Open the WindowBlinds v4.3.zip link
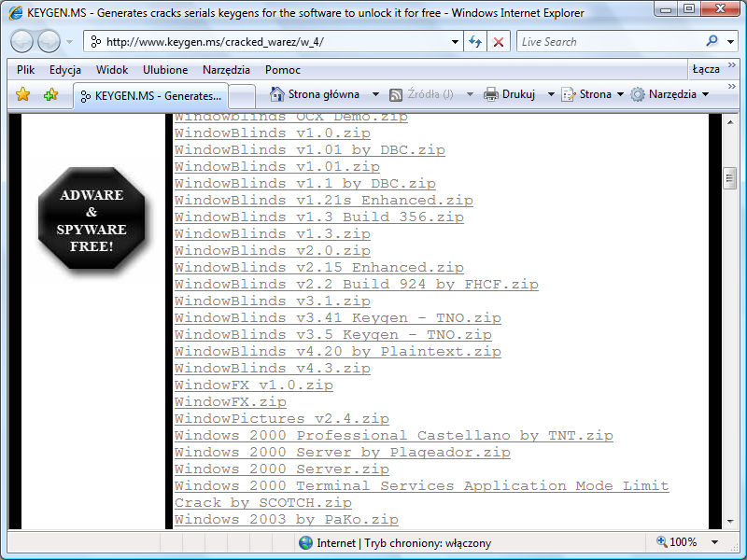 pyautogui.click(x=272, y=368)
